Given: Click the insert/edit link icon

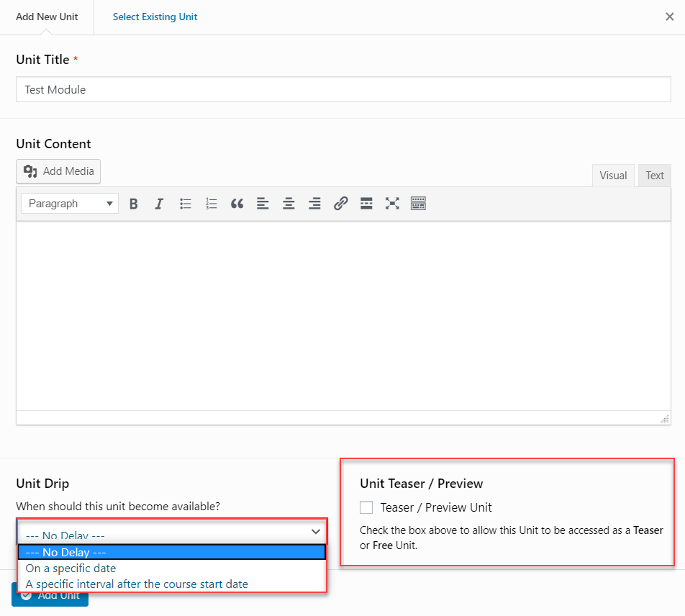Looking at the screenshot, I should point(340,204).
